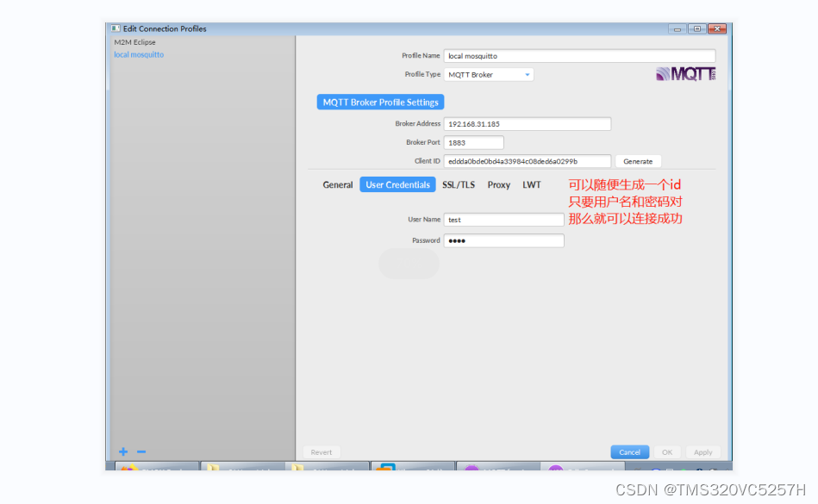Open the SSL/TLS tab
The width and height of the screenshot is (818, 504).
pyautogui.click(x=459, y=184)
